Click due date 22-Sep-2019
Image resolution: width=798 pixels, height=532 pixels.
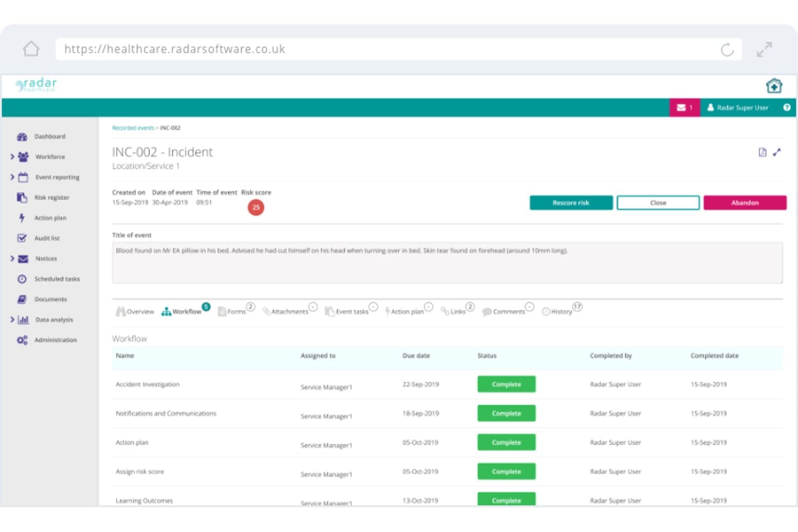tap(421, 384)
